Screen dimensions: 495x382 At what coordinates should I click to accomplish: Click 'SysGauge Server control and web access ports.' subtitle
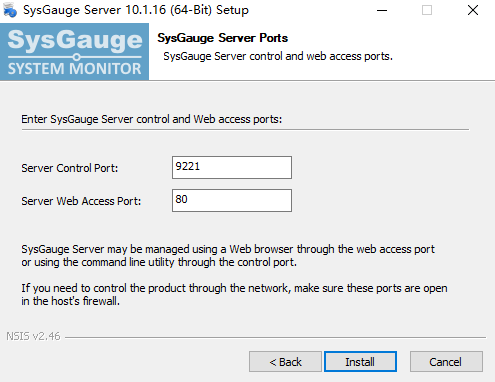278,56
